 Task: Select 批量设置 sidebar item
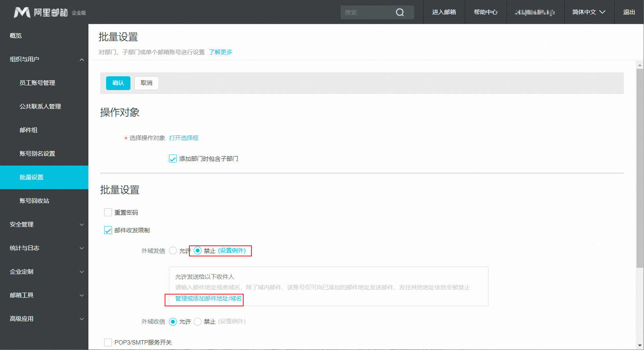[x=44, y=177]
